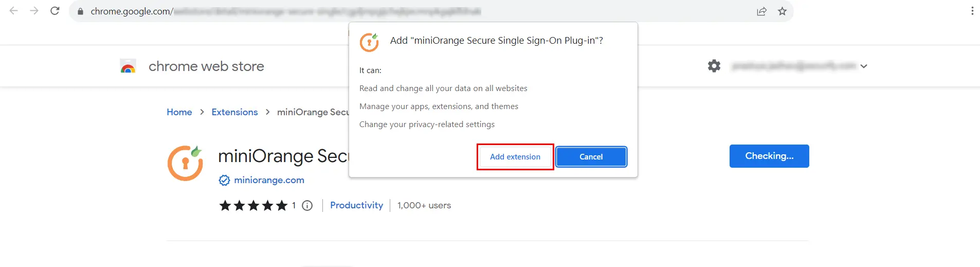
Task: Open the miniorange.com publisher link
Action: 269,180
